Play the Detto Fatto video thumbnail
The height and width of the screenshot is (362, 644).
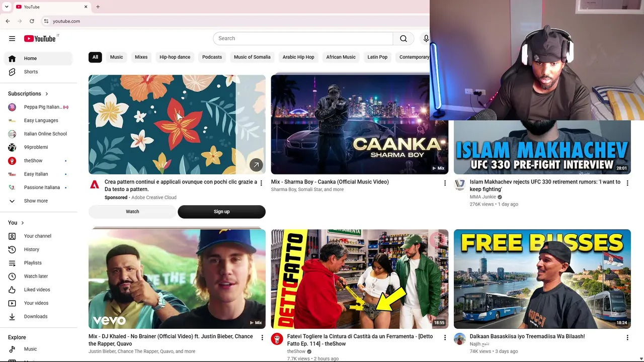(359, 279)
